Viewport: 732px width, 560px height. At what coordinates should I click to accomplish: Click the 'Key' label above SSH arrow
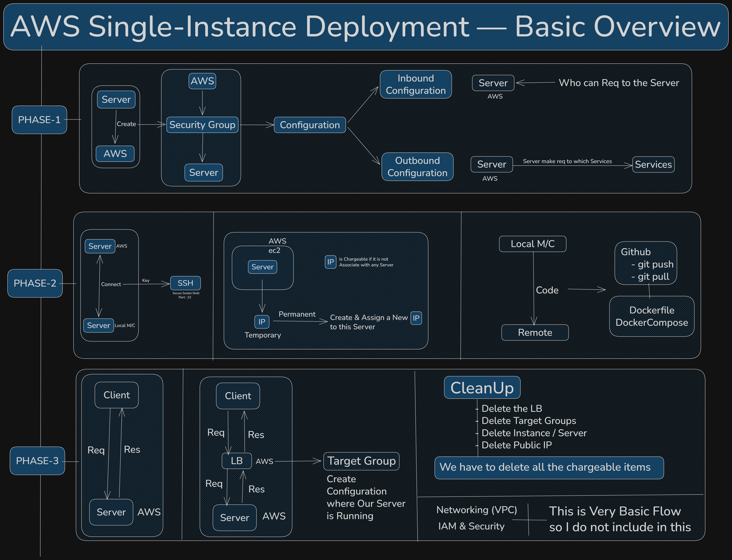[146, 280]
